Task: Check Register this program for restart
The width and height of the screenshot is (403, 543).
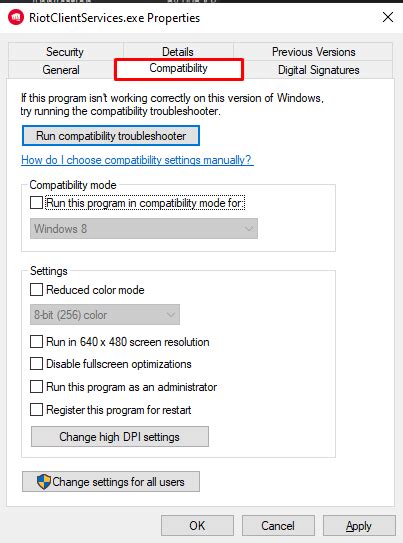Action: (x=36, y=410)
